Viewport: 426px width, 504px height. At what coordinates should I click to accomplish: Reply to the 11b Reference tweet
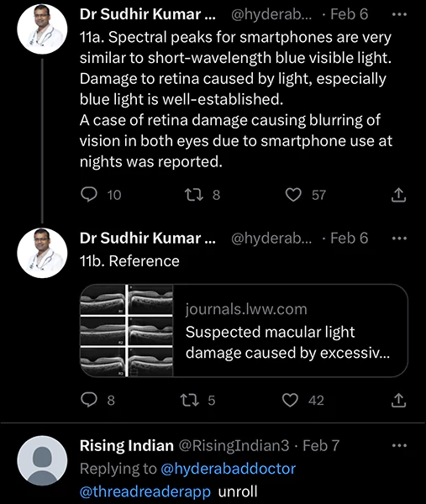tap(89, 400)
